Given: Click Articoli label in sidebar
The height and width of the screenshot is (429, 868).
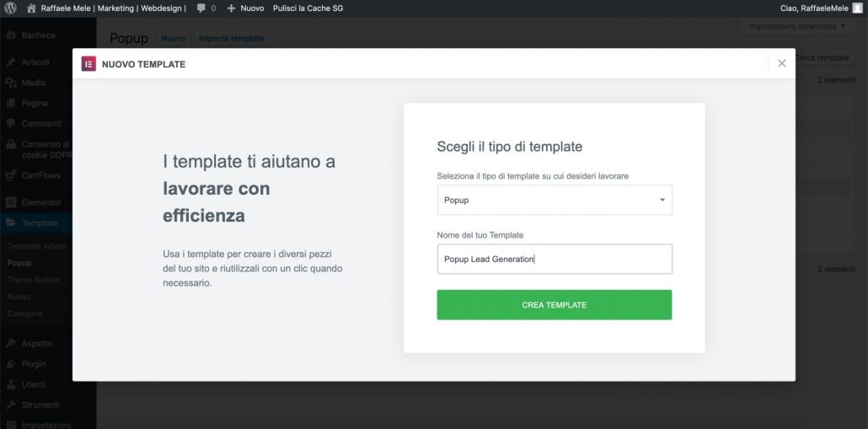Looking at the screenshot, I should [35, 62].
